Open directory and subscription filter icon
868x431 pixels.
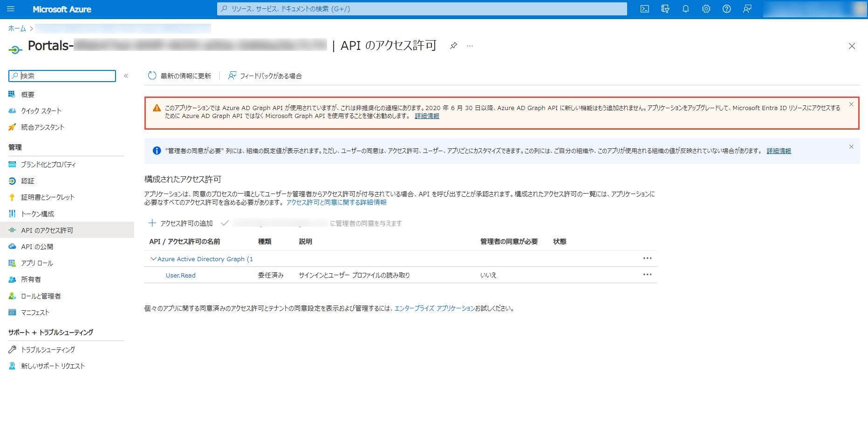coord(665,9)
